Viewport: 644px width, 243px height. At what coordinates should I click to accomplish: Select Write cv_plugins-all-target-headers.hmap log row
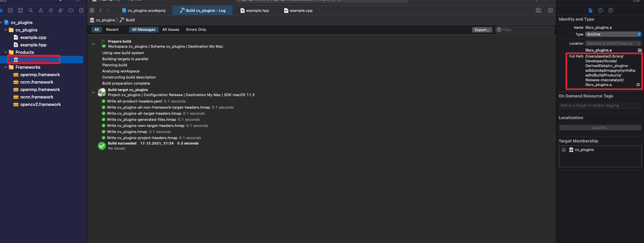[156, 113]
